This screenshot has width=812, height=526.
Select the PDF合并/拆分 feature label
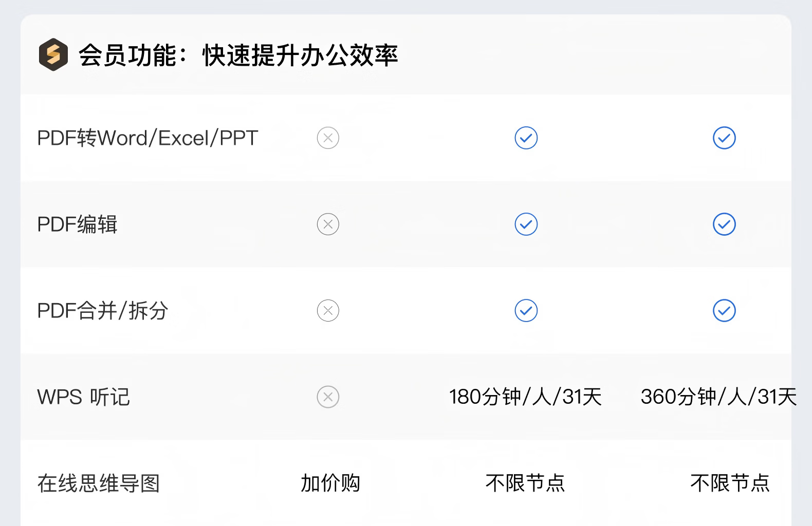click(103, 311)
